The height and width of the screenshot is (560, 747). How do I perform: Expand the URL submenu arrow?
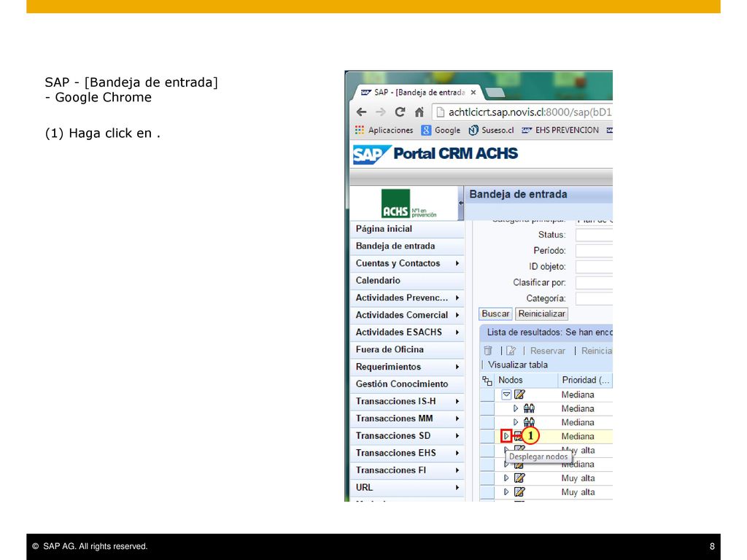(457, 488)
